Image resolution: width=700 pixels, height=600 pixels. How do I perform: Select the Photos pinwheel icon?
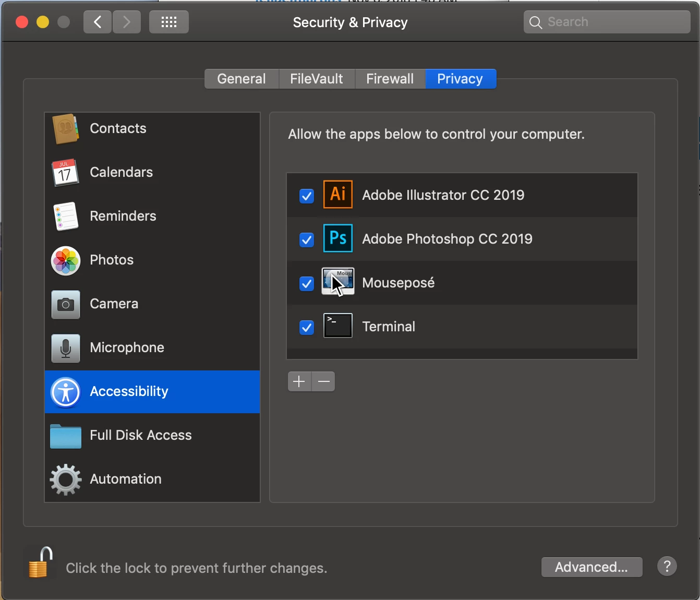click(66, 260)
